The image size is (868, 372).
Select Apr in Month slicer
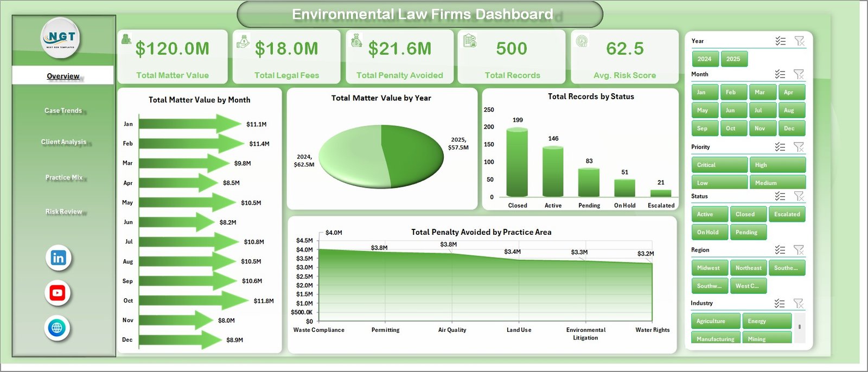792,92
